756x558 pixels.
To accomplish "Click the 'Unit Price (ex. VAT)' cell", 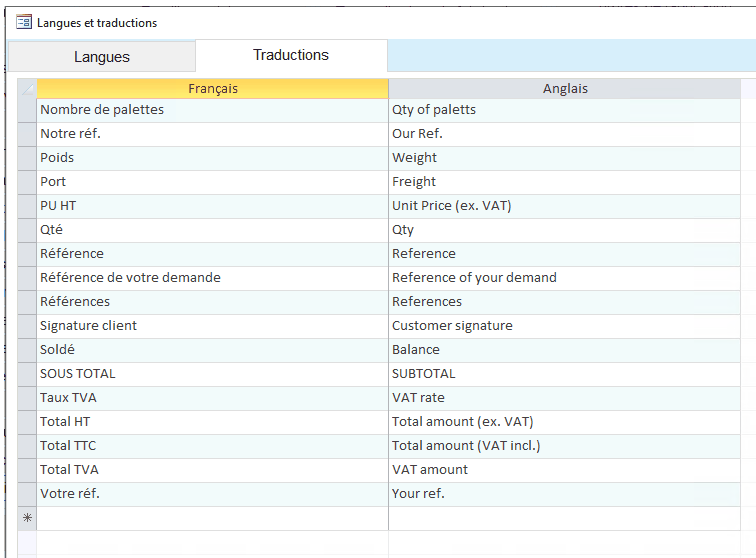I will click(x=565, y=206).
